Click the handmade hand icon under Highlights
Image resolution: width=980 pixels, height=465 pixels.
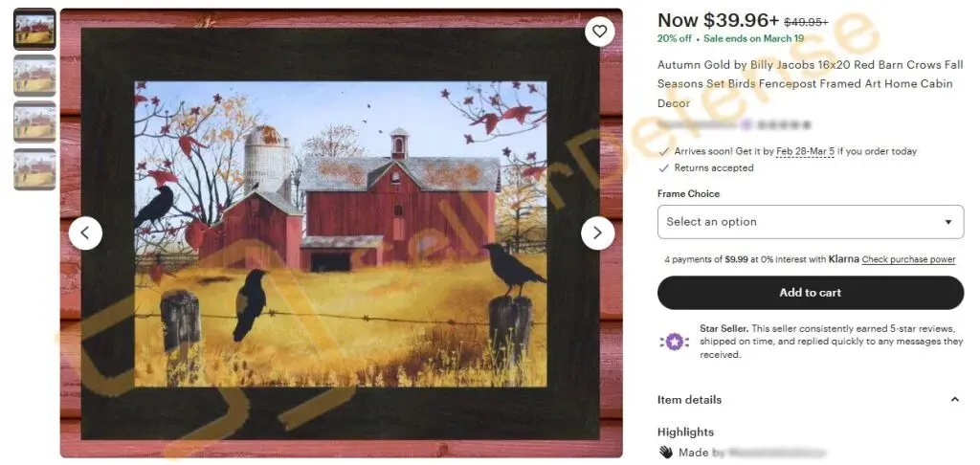[x=666, y=453]
